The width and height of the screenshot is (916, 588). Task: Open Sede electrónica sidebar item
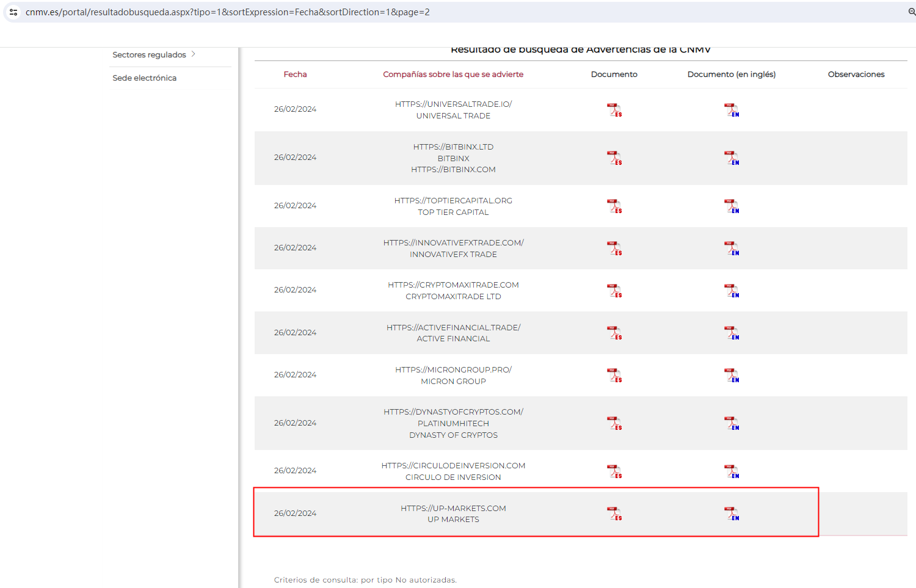[145, 78]
